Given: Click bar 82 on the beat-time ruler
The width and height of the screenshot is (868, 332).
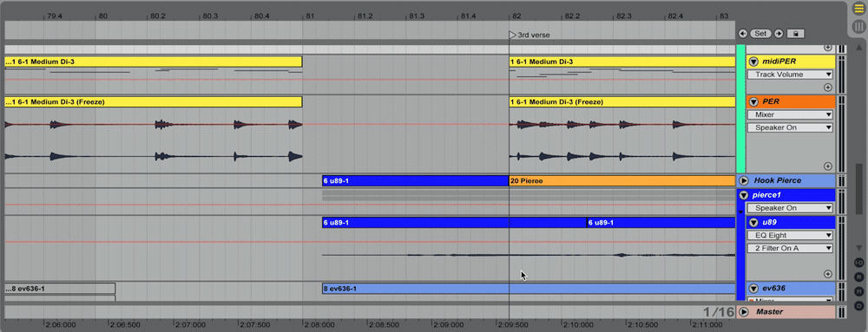Looking at the screenshot, I should 516,16.
